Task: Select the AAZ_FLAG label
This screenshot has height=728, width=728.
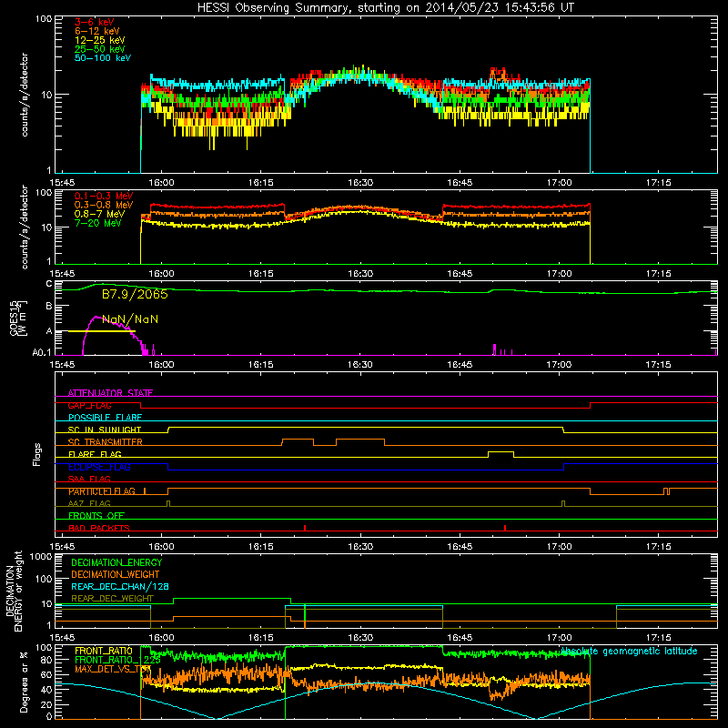Action: [89, 504]
